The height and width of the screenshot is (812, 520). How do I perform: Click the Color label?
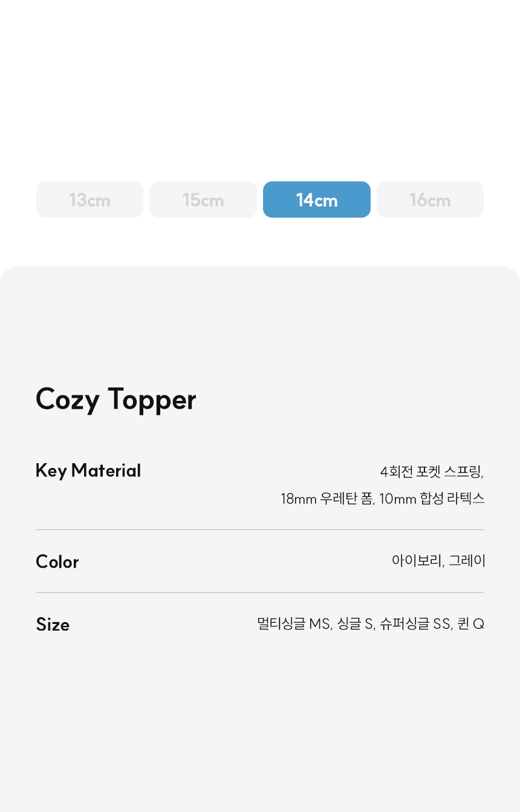(x=57, y=562)
